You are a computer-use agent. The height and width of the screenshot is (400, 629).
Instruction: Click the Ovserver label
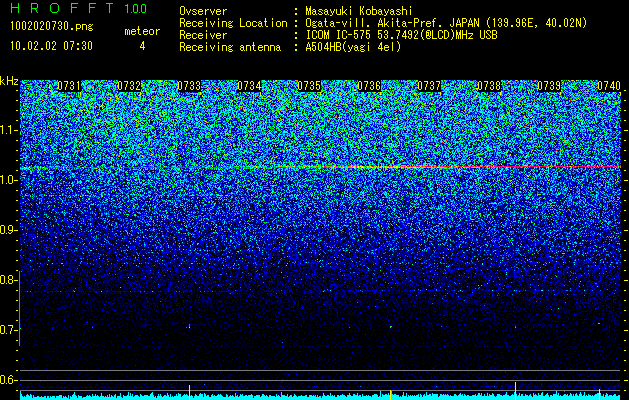coord(203,11)
